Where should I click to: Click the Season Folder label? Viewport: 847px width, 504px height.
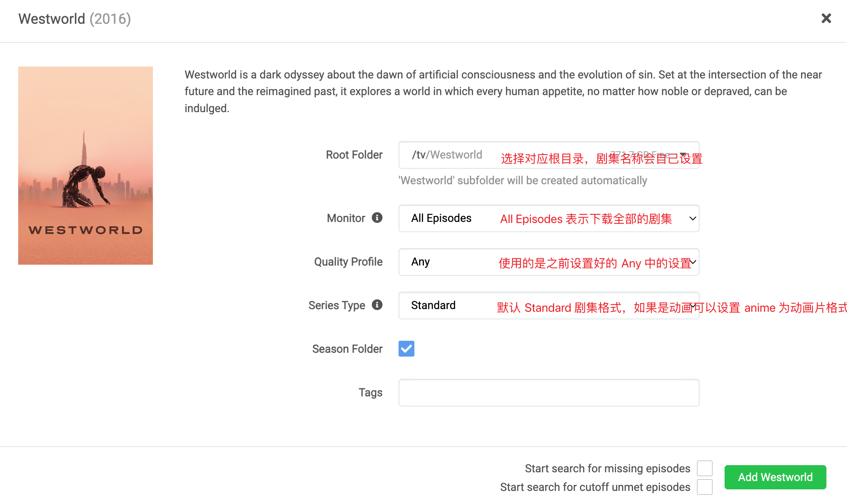point(347,349)
